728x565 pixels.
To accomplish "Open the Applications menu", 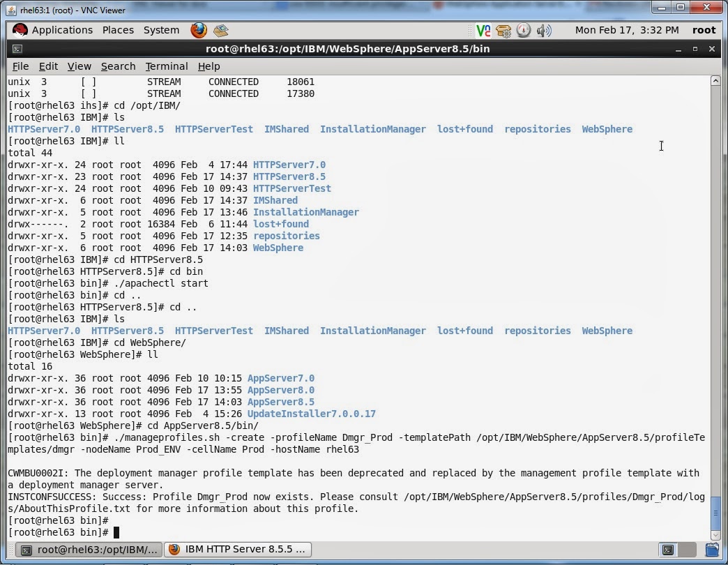I will point(63,30).
